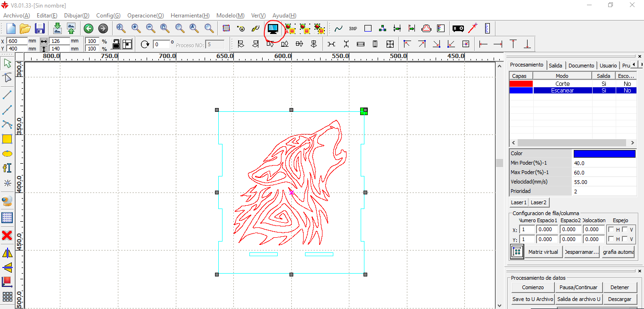Click the rotation angle input field
The height and width of the screenshot is (309, 644).
pyautogui.click(x=161, y=44)
